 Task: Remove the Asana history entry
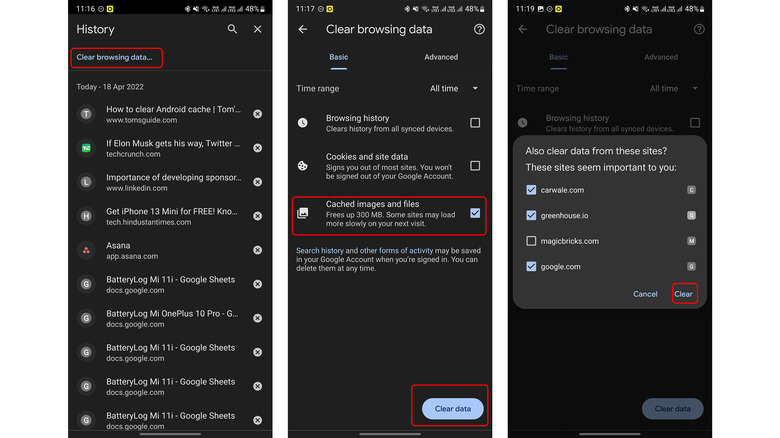258,250
